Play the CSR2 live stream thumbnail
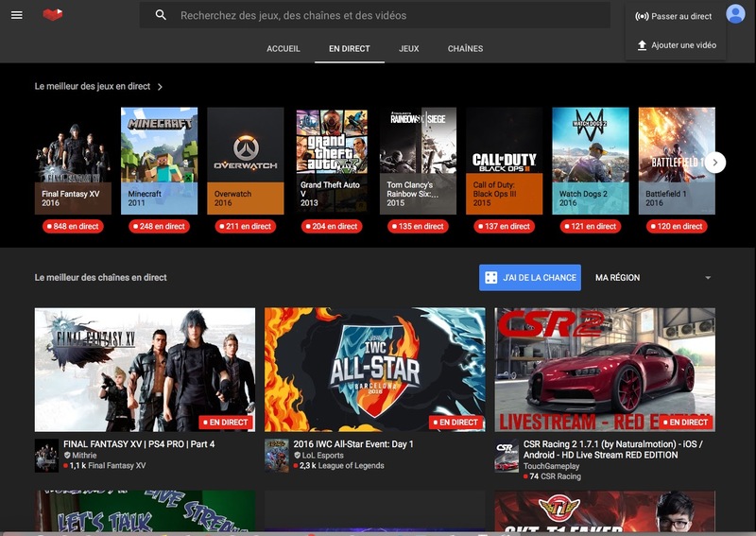This screenshot has height=536, width=756. tap(605, 370)
